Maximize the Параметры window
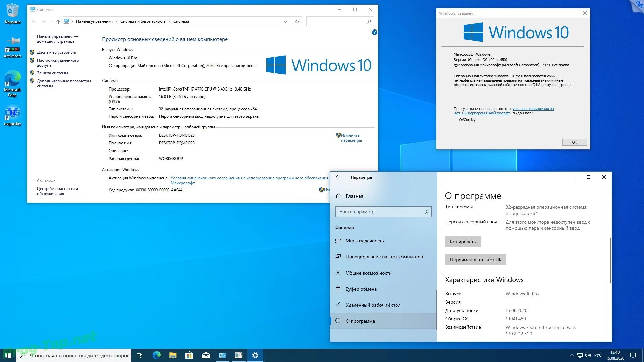The width and height of the screenshot is (644, 362). pos(588,177)
